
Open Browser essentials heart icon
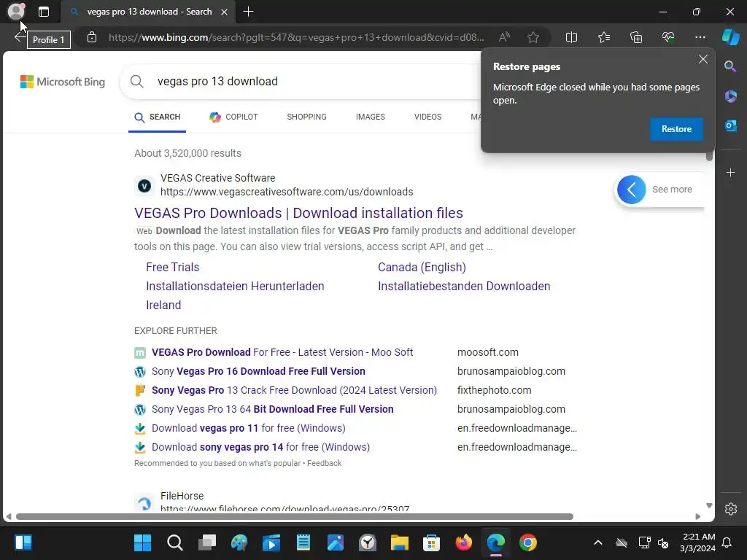[668, 37]
